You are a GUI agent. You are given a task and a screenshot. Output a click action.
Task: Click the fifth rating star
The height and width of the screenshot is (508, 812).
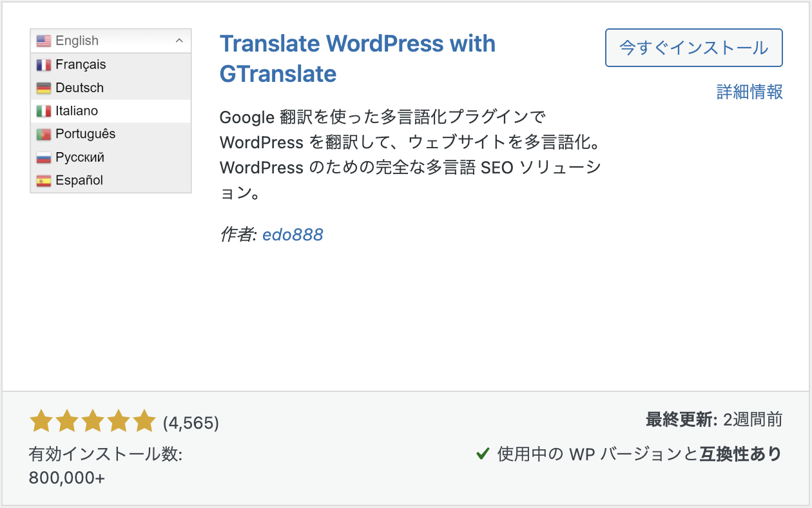tap(144, 421)
